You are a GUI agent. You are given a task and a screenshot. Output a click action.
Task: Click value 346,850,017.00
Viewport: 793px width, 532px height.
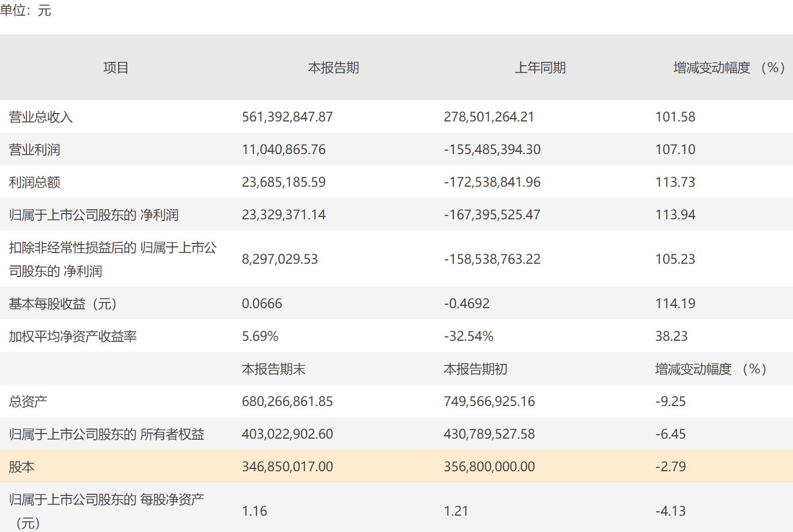coord(287,467)
